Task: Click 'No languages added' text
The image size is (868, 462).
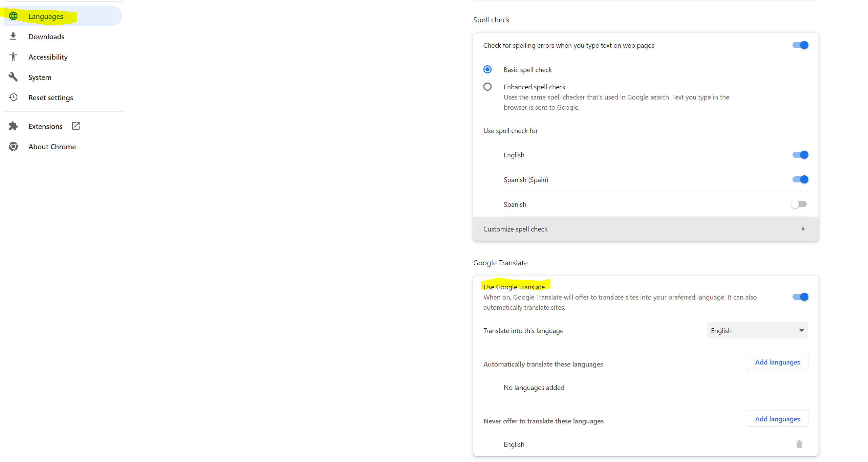Action: pyautogui.click(x=534, y=388)
